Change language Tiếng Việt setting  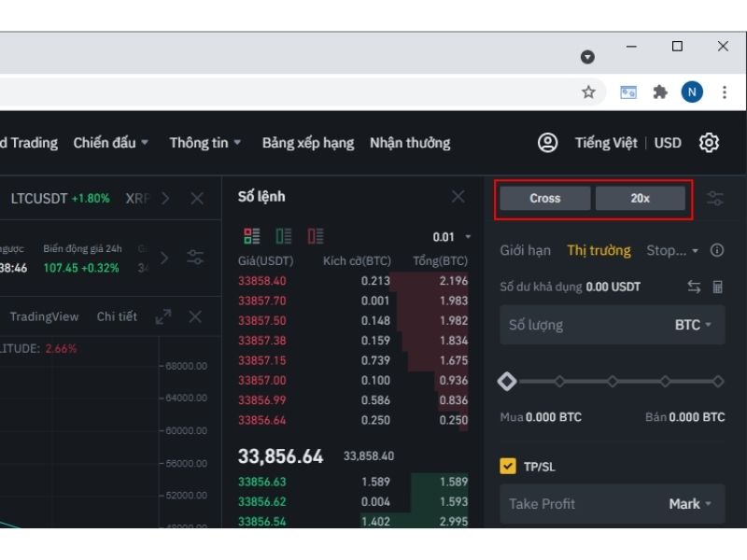(606, 143)
